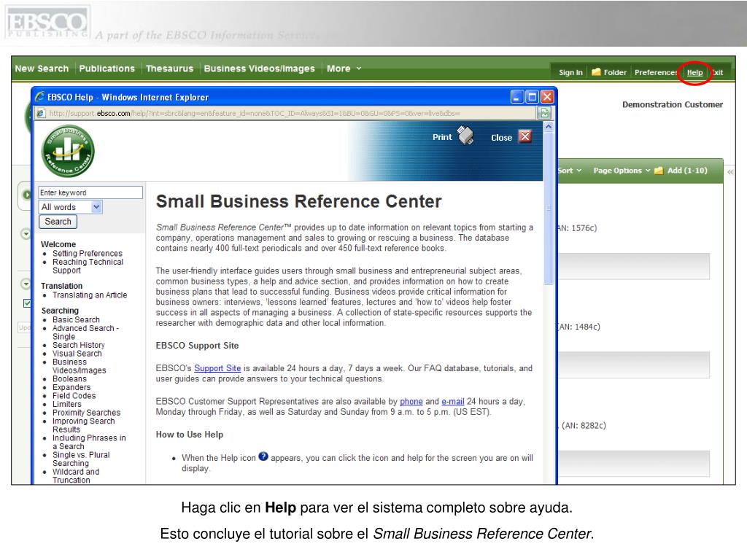747x560 pixels.
Task: Click the phone hyperlink
Action: coord(411,402)
